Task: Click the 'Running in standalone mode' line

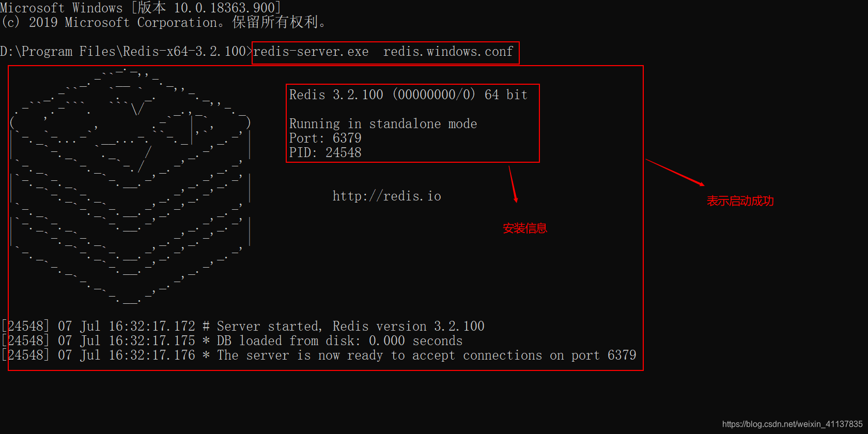Action: [x=383, y=124]
